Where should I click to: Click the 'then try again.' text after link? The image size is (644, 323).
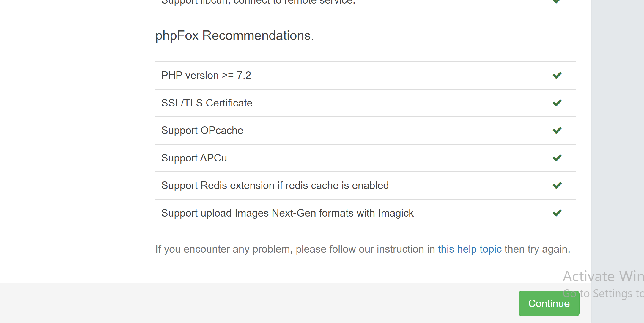(x=537, y=249)
